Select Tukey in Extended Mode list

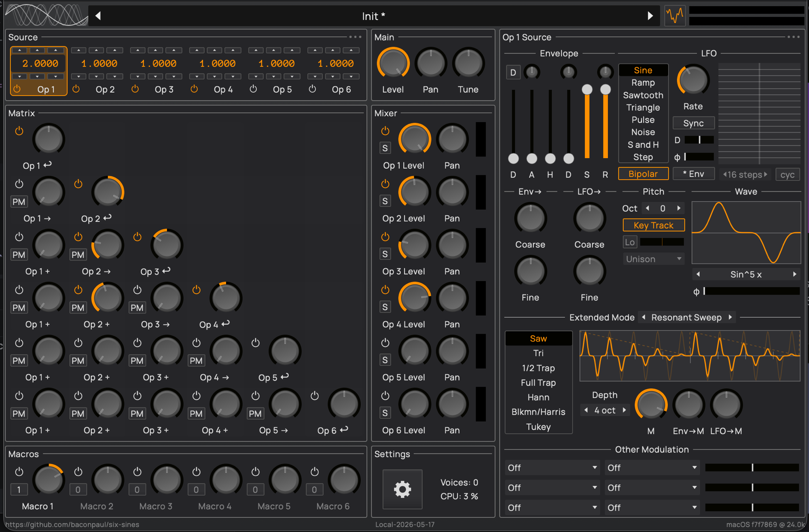[538, 427]
